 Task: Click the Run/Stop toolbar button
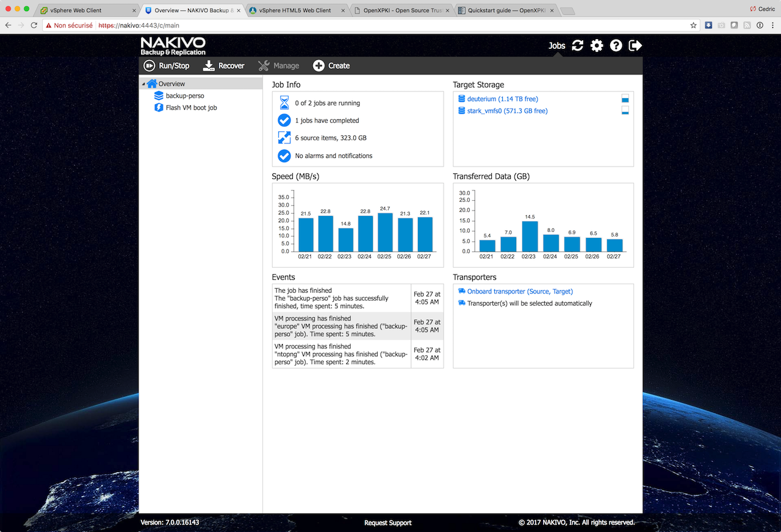[x=167, y=66]
